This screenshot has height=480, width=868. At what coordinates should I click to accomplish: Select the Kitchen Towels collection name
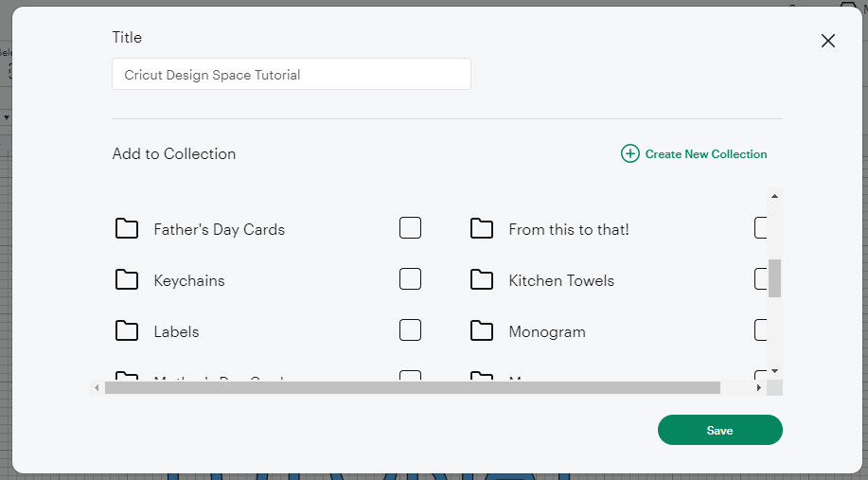[561, 280]
